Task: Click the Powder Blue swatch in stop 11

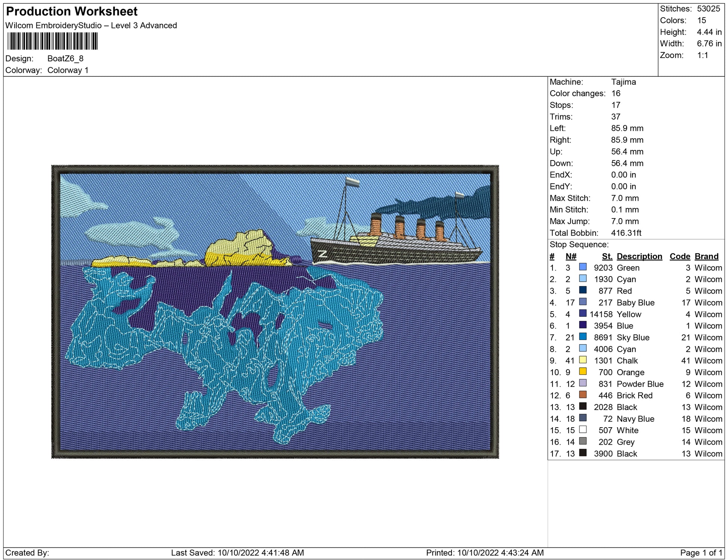Action: tap(582, 383)
